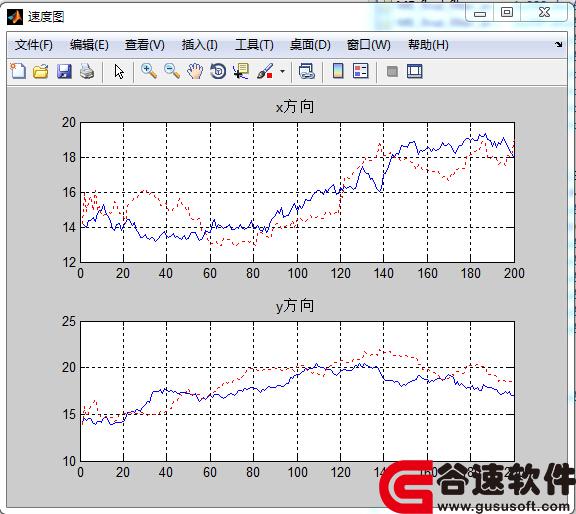The width and height of the screenshot is (576, 514).
Task: Click the MATLAB logo in title bar
Action: (15, 17)
